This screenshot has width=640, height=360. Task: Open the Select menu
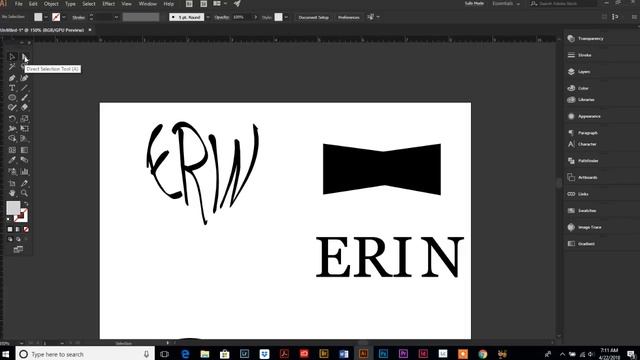pos(89,4)
